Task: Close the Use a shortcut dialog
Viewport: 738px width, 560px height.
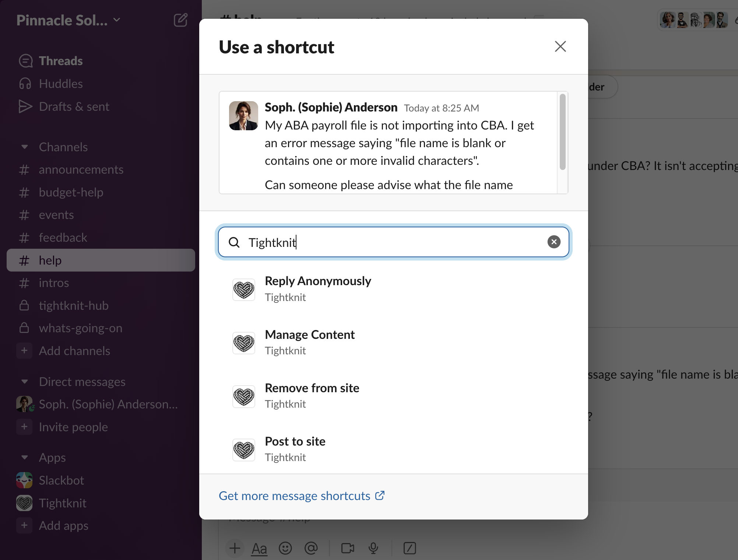Action: click(560, 47)
